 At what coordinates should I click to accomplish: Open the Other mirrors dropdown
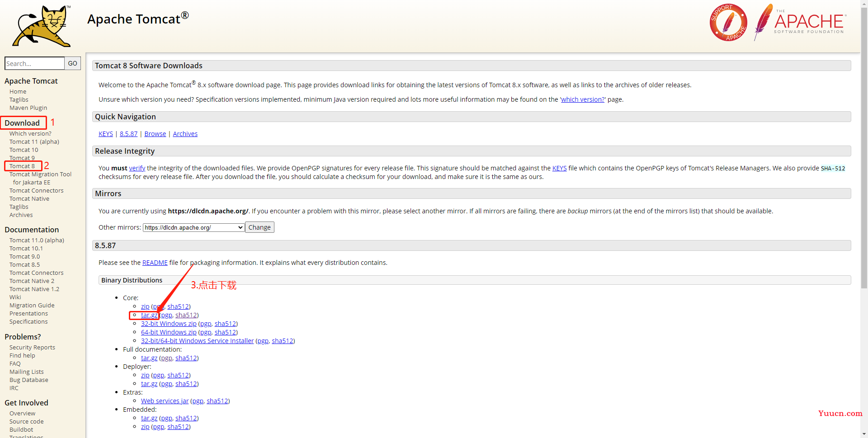(193, 227)
